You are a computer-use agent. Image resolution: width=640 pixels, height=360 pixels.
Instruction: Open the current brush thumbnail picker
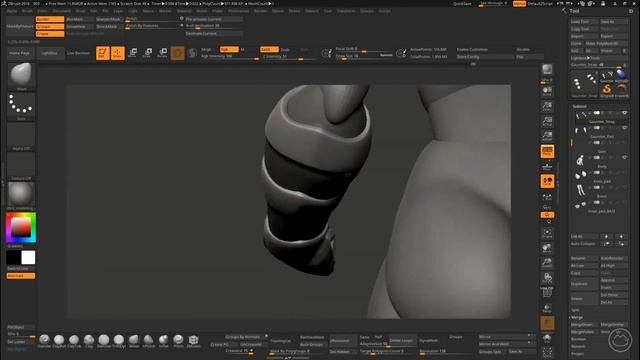21,76
